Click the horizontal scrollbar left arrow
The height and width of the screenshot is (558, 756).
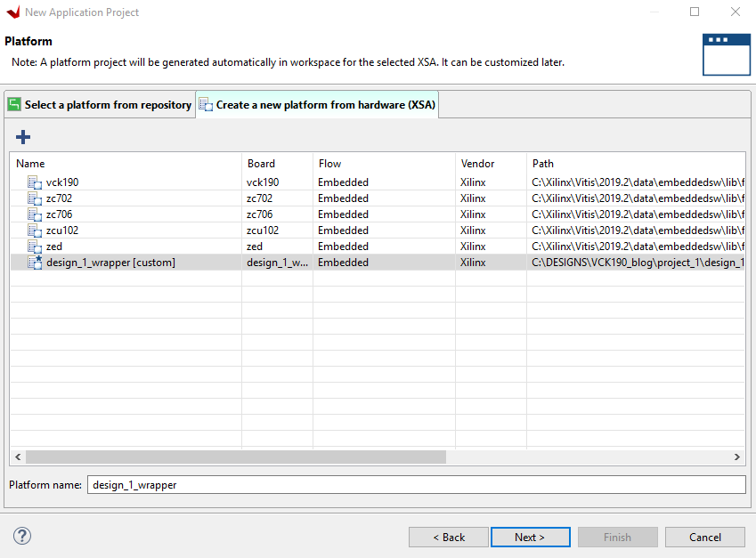[18, 457]
